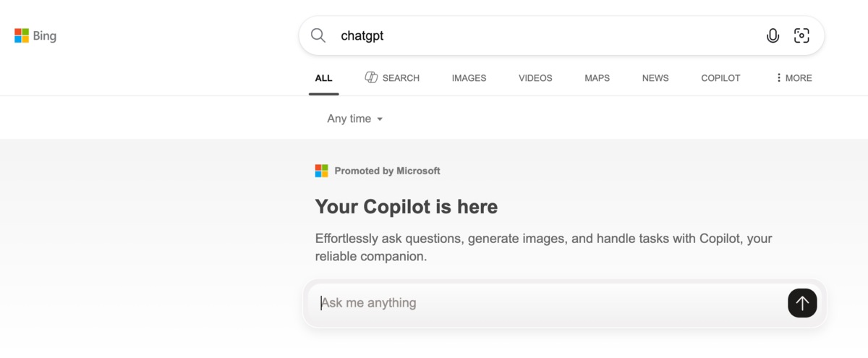Click the search box containing chatgpt
Screen dimensions: 868x358
point(542,35)
